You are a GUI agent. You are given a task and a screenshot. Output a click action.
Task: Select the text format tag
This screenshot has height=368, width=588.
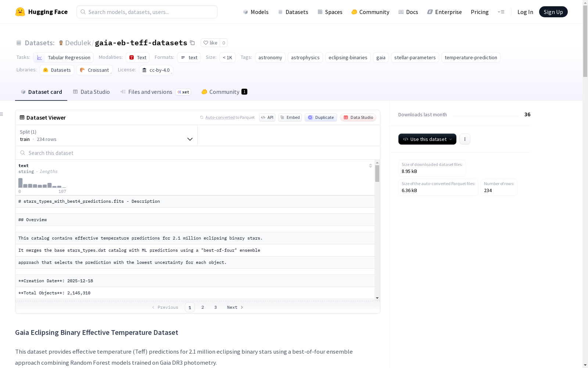point(189,57)
